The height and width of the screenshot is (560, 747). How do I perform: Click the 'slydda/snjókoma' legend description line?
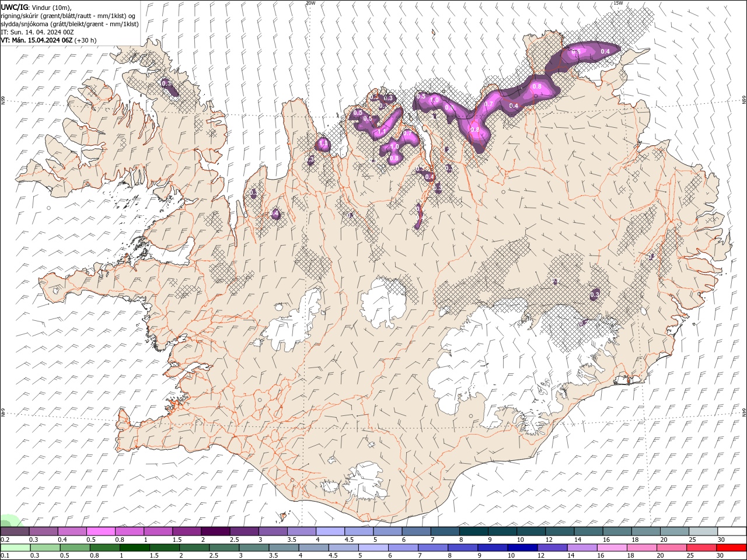pos(69,24)
